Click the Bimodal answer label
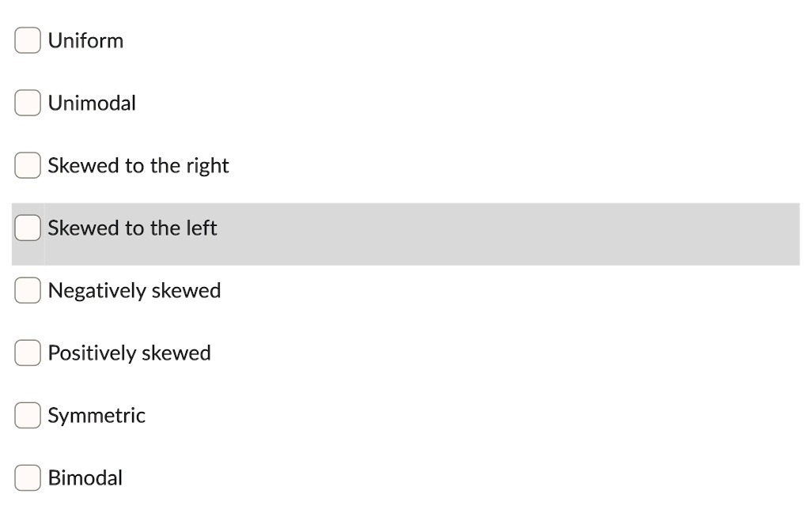 pyautogui.click(x=85, y=477)
